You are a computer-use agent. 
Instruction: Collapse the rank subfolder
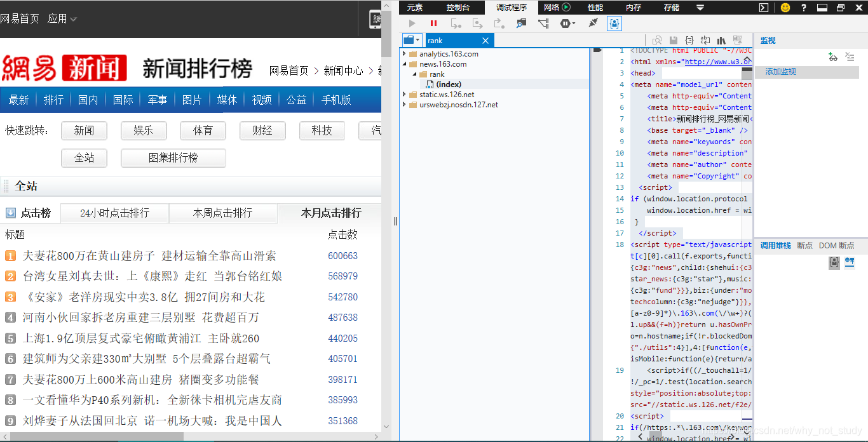pyautogui.click(x=415, y=74)
